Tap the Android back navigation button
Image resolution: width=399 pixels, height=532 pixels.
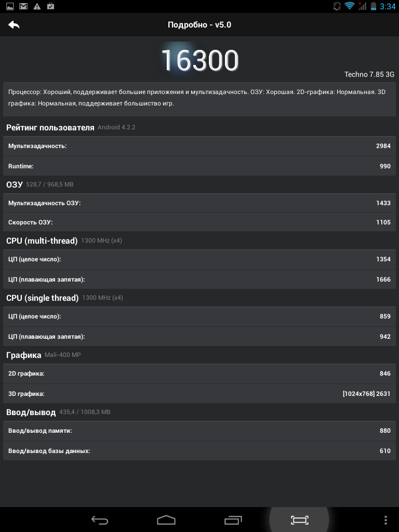tap(100, 520)
